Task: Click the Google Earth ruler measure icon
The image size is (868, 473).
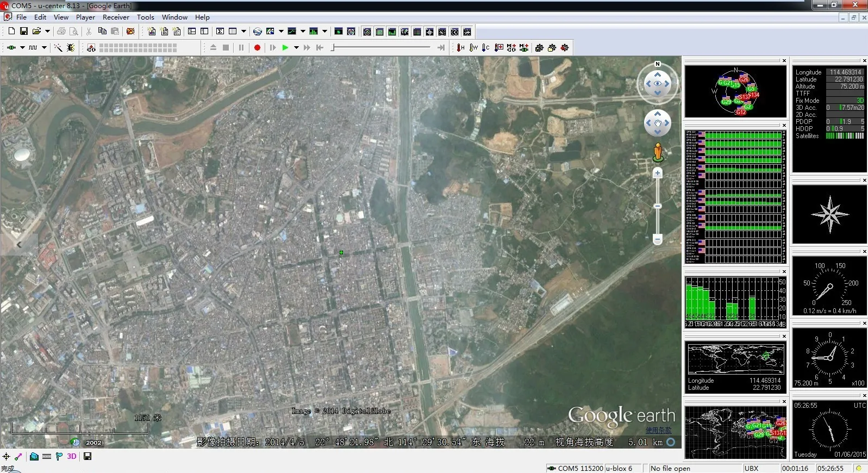Action: 18,457
